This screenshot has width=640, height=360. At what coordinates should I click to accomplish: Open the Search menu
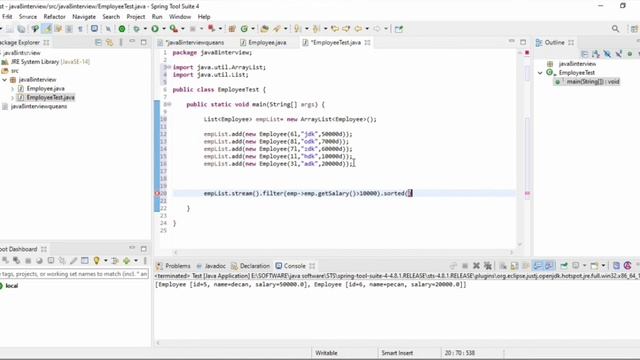click(111, 17)
